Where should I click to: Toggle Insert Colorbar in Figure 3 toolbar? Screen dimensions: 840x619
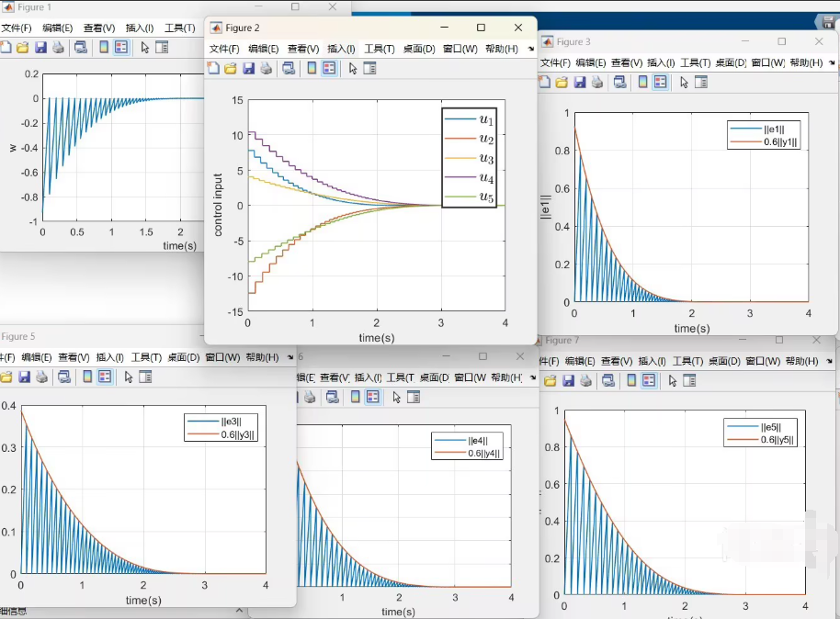[x=642, y=82]
